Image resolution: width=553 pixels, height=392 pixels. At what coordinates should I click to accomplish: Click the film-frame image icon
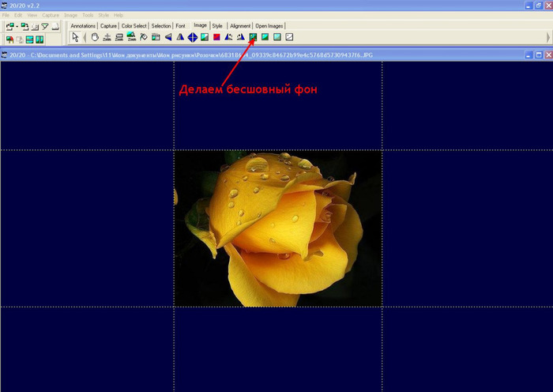coord(156,37)
